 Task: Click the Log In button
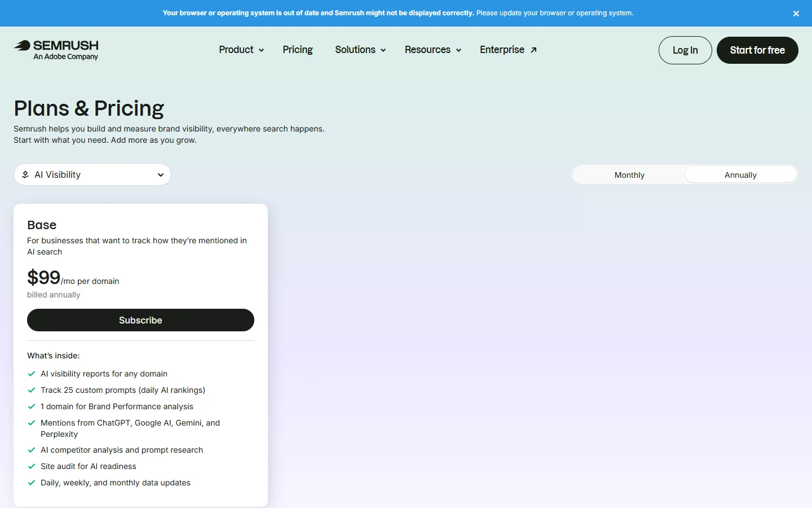(x=685, y=50)
